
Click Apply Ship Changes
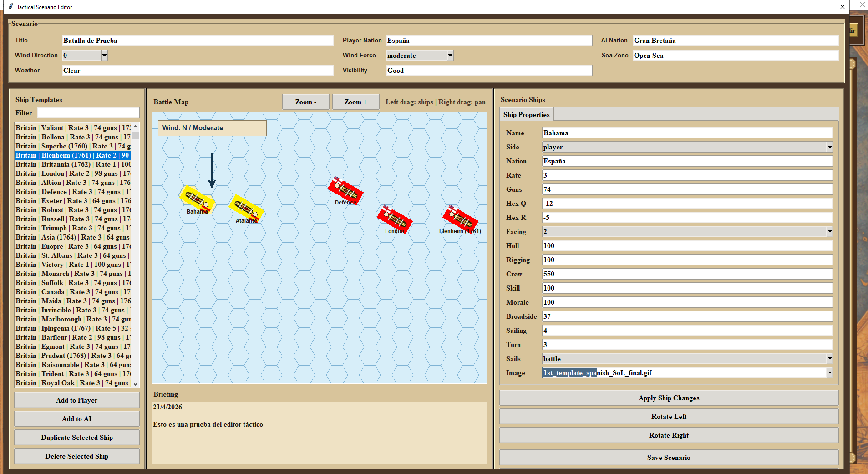[x=669, y=398]
